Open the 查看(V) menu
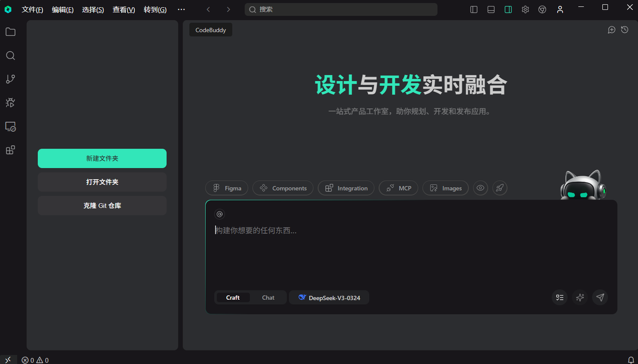The height and width of the screenshot is (364, 638). (124, 9)
